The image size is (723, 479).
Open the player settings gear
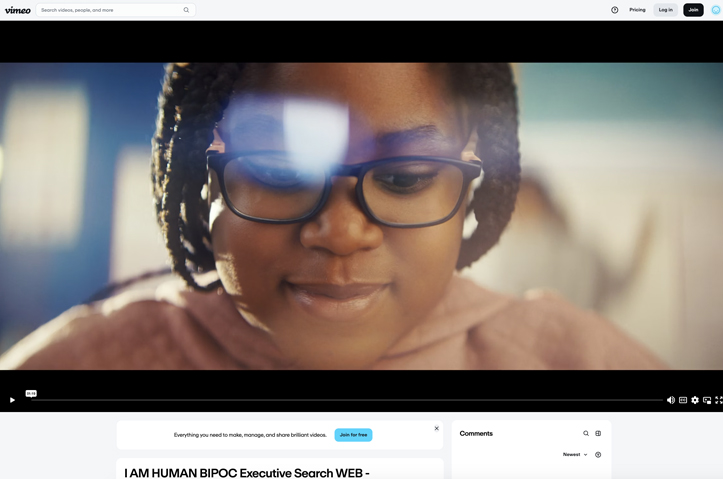695,400
